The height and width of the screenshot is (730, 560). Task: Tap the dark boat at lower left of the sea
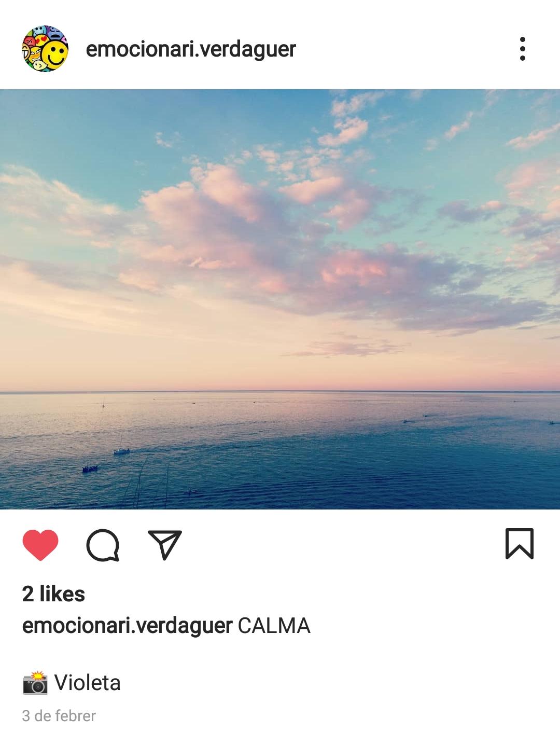[x=90, y=469]
